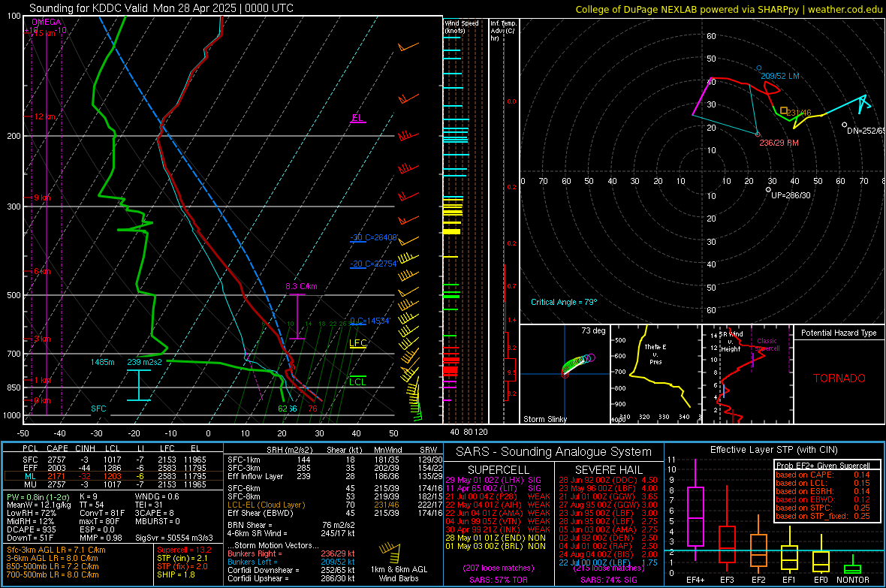Screen dimensions: 886x588
Task: Click the SigSvr = 50554 m3/s3 value
Action: 174,538
